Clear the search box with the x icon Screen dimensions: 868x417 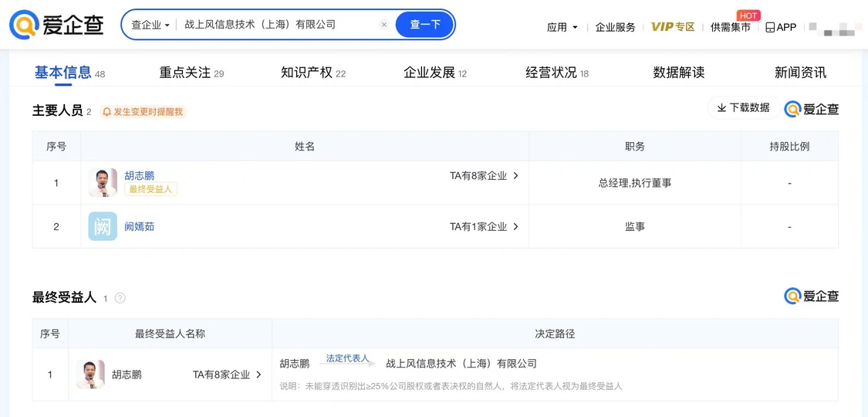coord(384,25)
